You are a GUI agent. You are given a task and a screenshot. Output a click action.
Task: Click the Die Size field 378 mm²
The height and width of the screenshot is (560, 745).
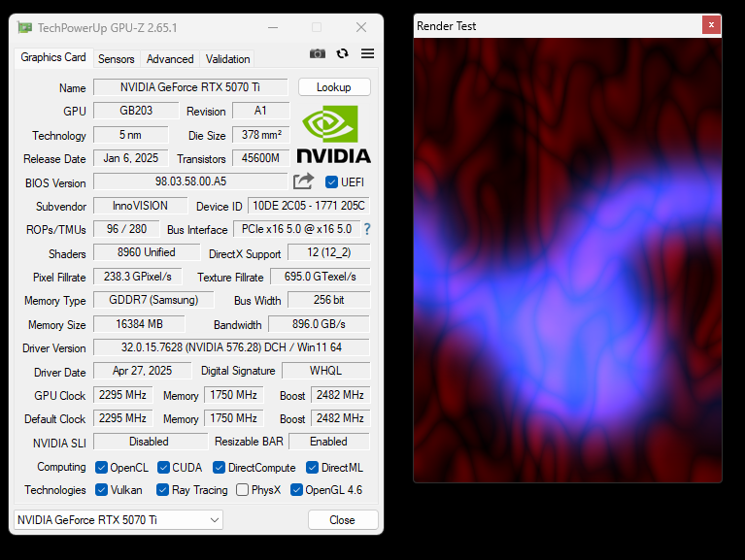261,135
